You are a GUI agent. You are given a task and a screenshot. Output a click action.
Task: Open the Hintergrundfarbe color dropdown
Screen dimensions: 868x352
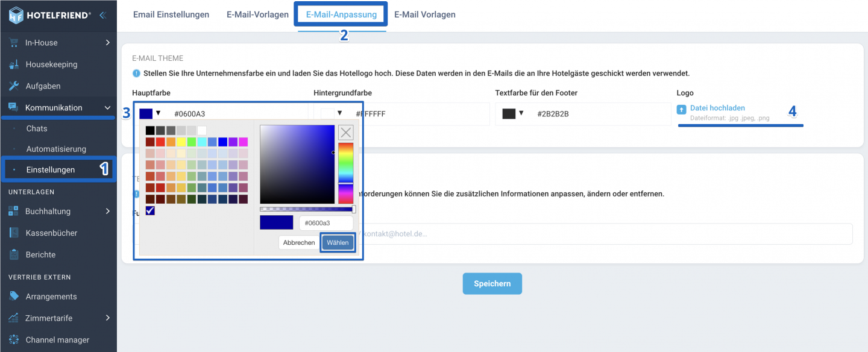pos(339,113)
